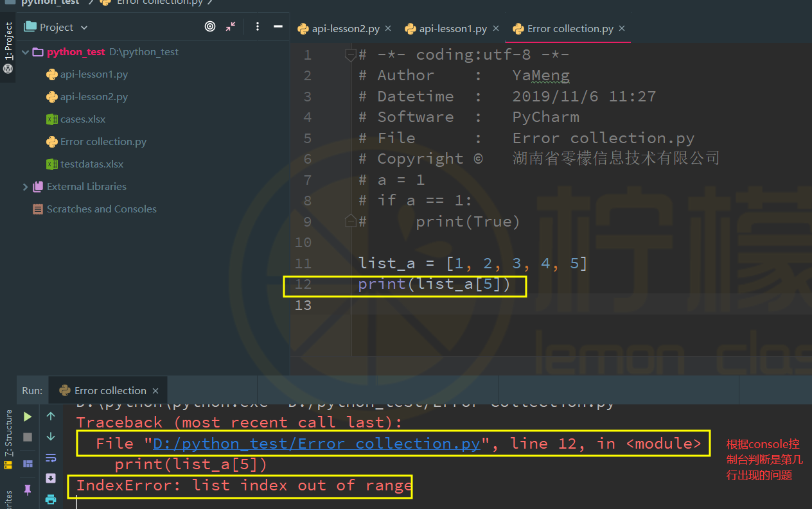Click the Up the Stack Trace arrow
This screenshot has width=812, height=509.
[x=51, y=417]
